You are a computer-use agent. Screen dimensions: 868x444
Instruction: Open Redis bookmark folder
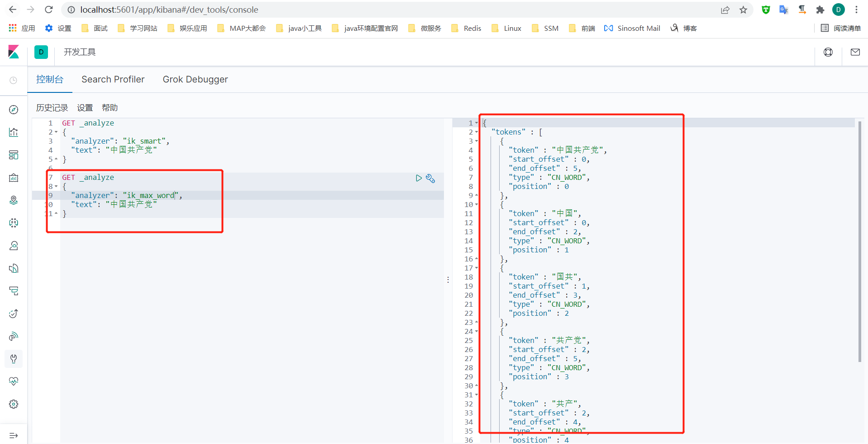[x=466, y=28]
